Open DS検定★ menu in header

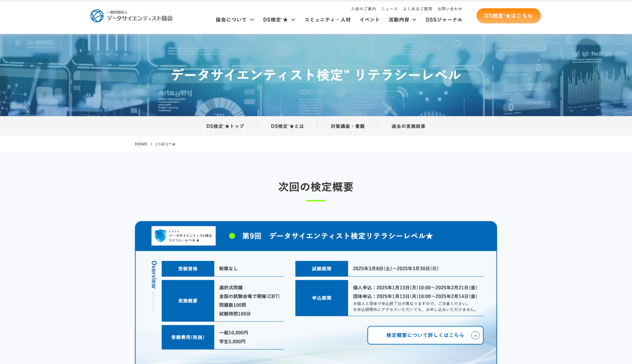(x=275, y=20)
